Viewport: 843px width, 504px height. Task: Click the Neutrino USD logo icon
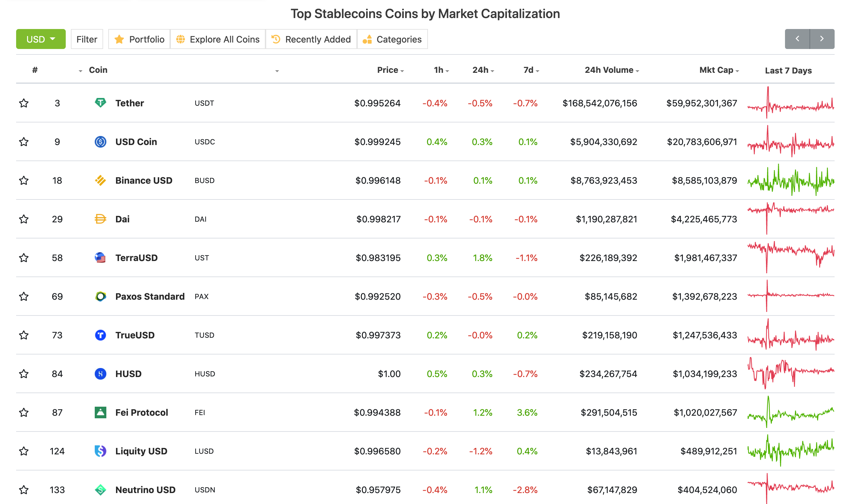click(101, 490)
